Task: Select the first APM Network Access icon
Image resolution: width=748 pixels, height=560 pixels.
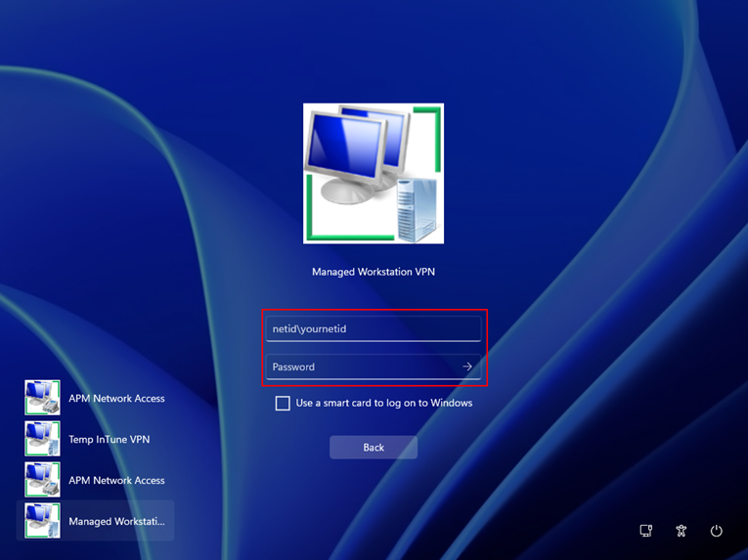Action: click(x=42, y=398)
